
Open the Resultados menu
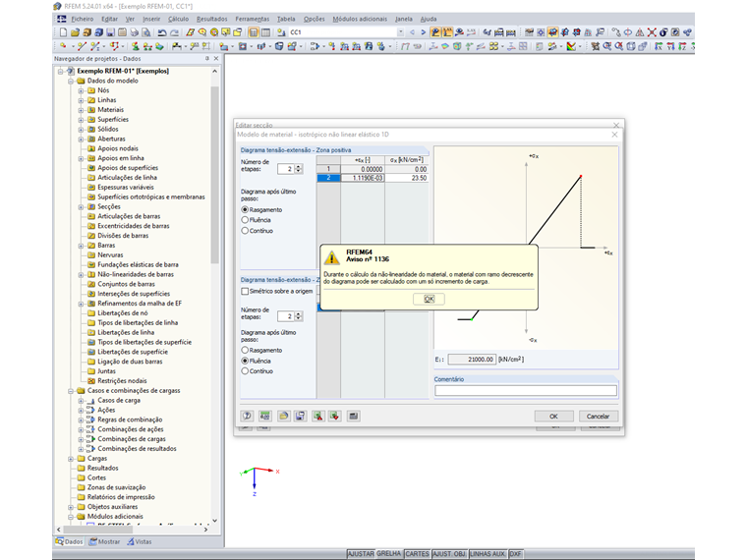coord(212,19)
